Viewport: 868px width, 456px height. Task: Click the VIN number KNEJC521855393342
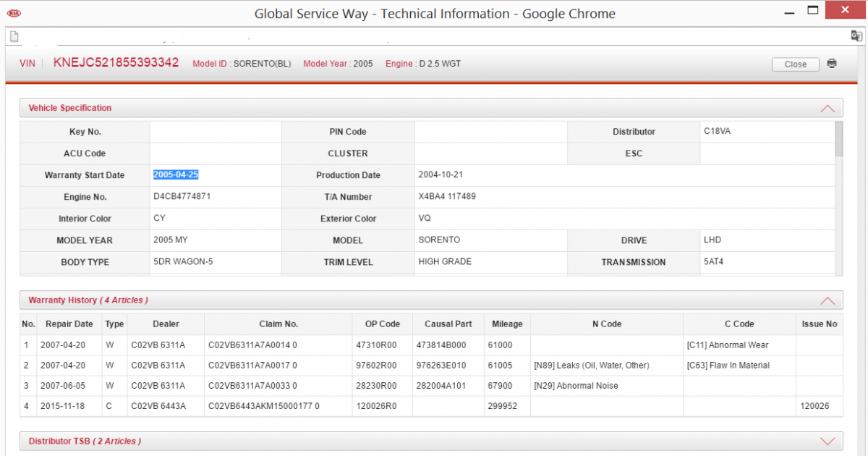point(116,62)
